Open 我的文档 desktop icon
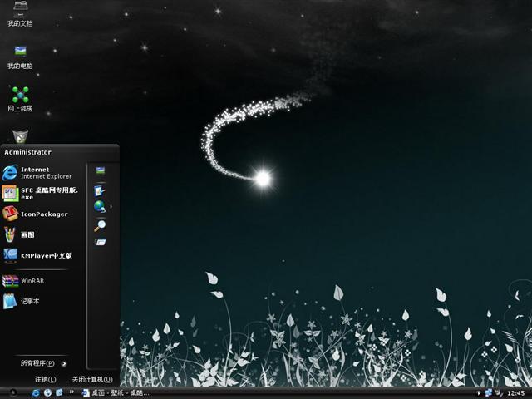532x399 pixels. tap(20, 14)
